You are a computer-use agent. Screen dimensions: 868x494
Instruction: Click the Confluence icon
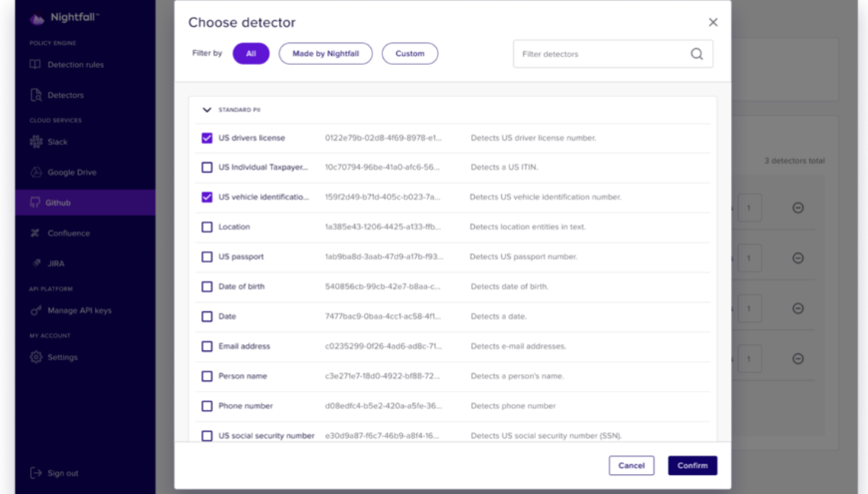click(x=35, y=234)
